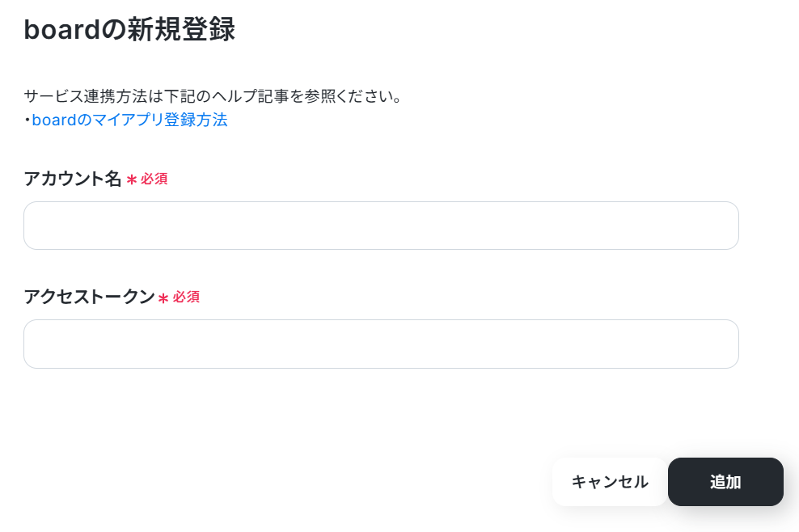Click the red asterisk beside アカウント名

tap(132, 179)
